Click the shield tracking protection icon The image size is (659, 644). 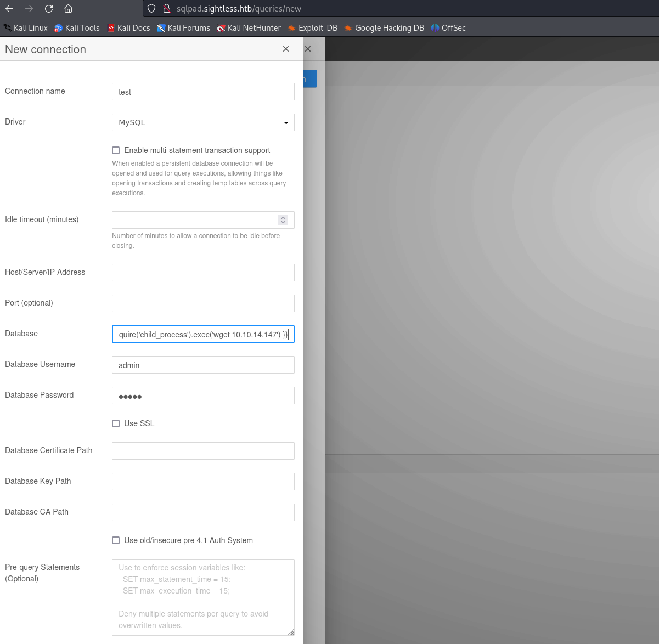[151, 9]
